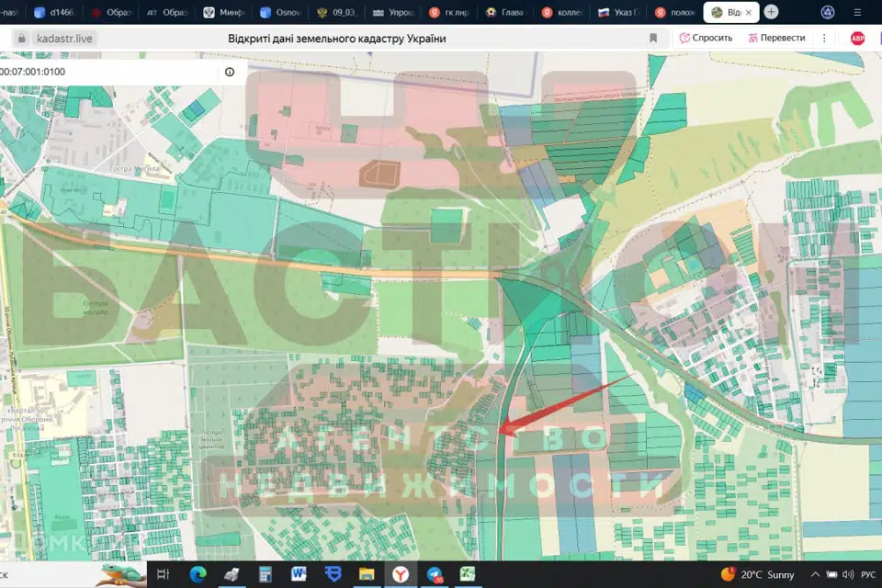Viewport: 882px width, 588px height.
Task: Launch the Calculator from the taskbar
Action: tap(265, 574)
